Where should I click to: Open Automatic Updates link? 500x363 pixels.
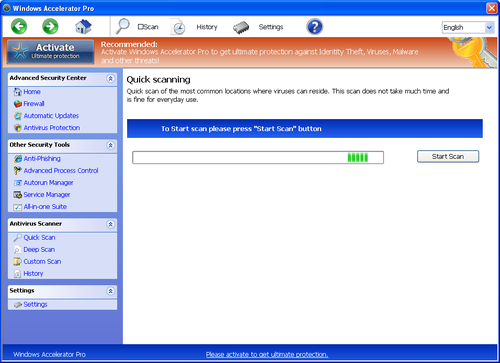(x=51, y=116)
